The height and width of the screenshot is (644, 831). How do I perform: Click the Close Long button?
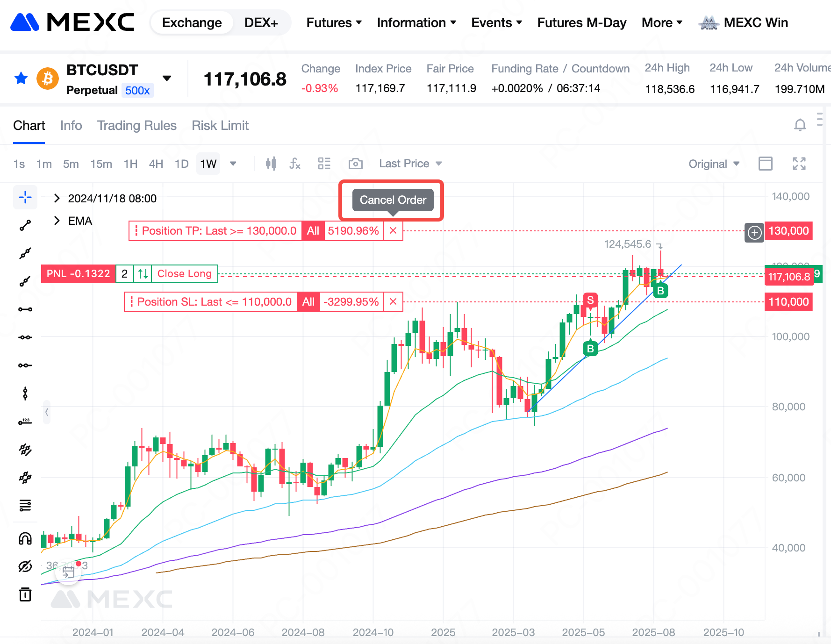[184, 274]
